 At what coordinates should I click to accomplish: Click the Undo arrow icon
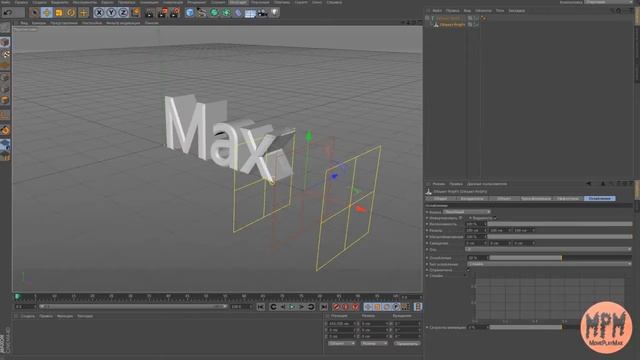[x=7, y=13]
